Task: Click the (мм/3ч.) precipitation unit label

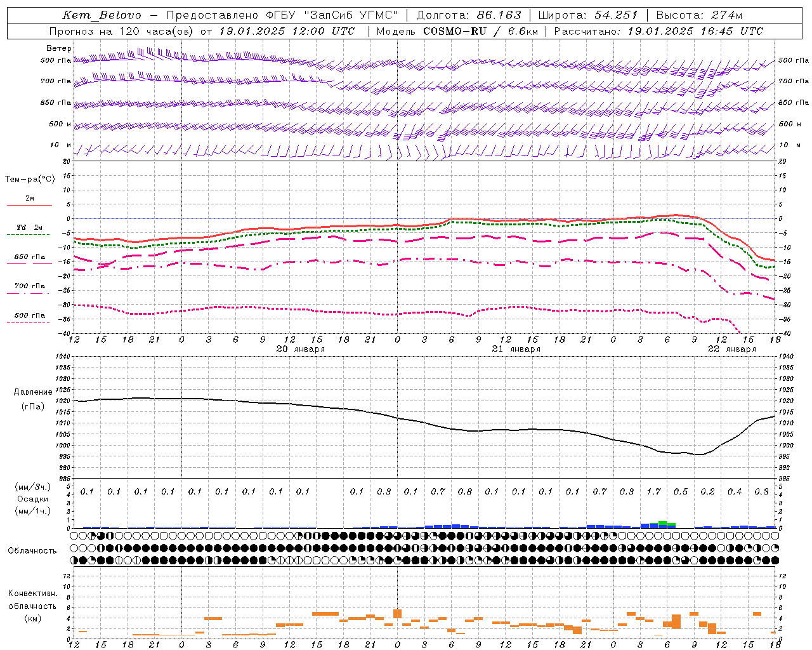Action: [x=32, y=487]
